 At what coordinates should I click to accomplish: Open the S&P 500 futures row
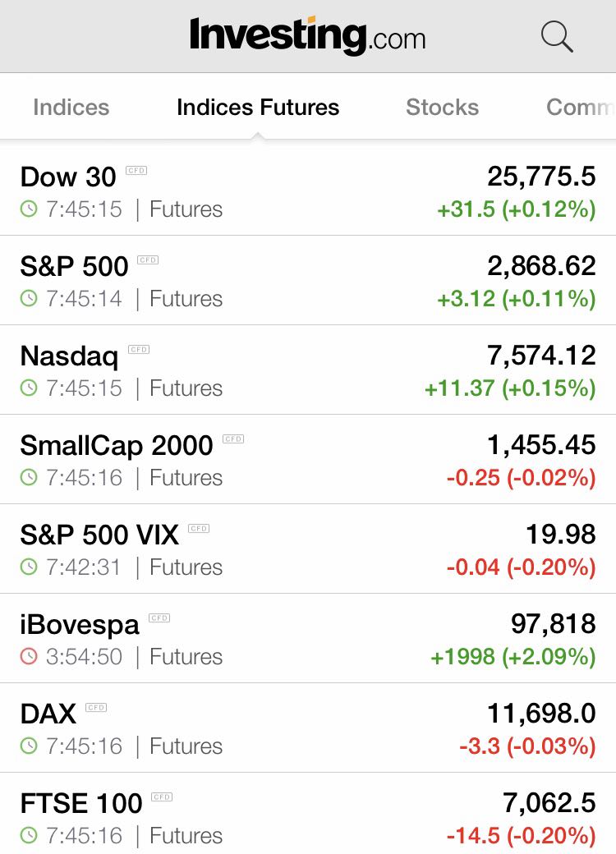pyautogui.click(x=308, y=281)
